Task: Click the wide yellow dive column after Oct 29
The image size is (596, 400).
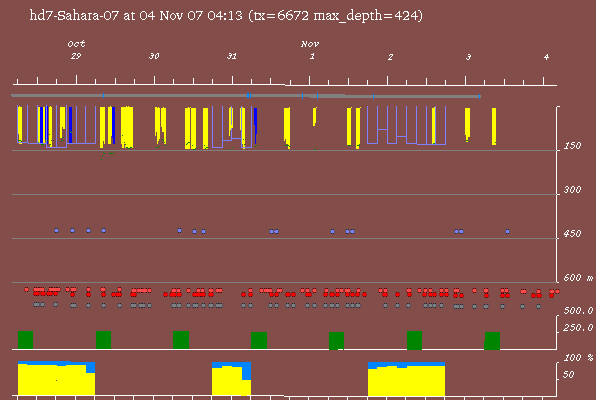Action: (127, 127)
